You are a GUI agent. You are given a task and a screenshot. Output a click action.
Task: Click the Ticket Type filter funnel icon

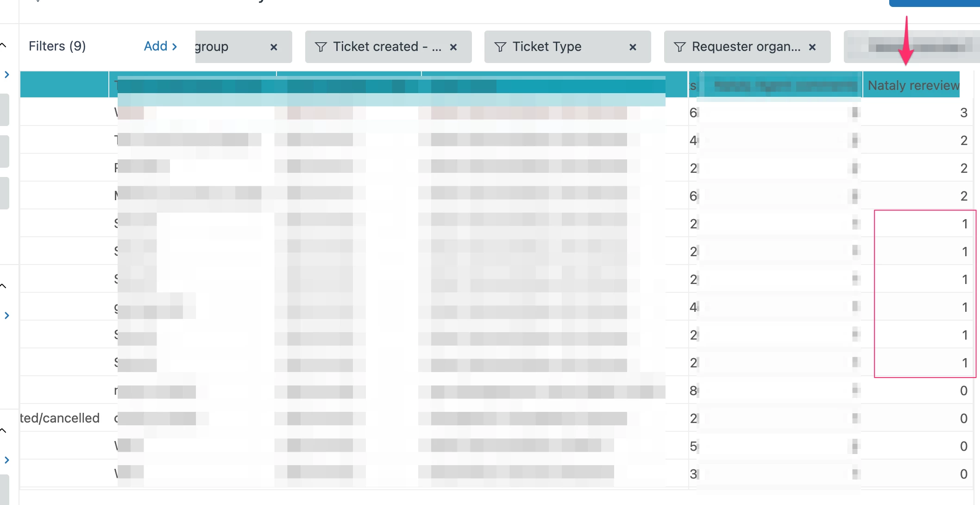pos(500,47)
